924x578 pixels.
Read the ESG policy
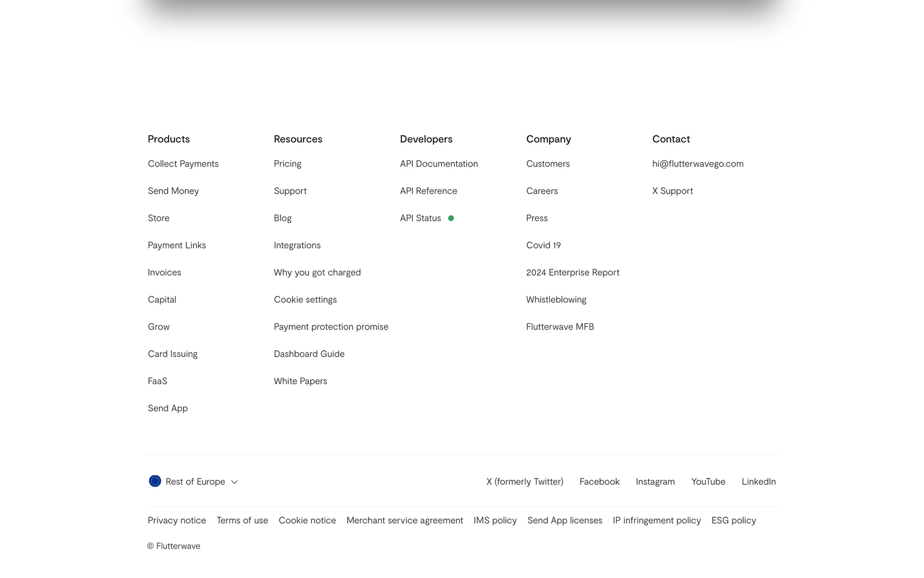tap(734, 520)
